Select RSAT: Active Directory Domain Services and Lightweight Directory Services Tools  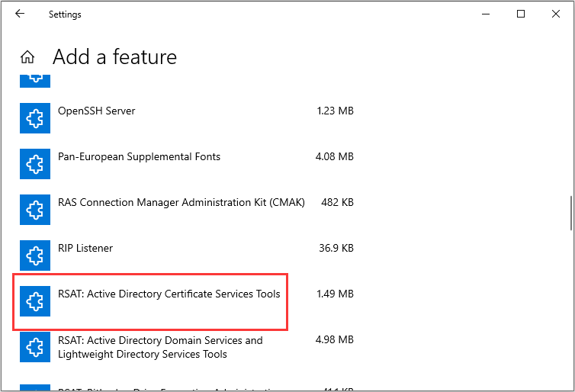coord(160,347)
